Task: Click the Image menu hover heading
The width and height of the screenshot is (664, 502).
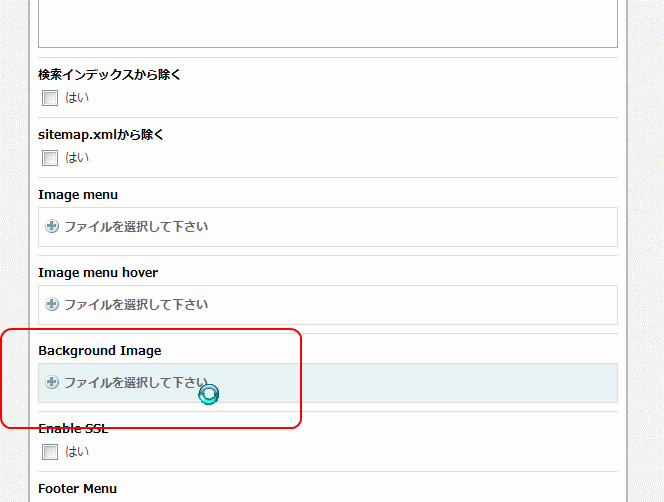Action: (x=98, y=273)
